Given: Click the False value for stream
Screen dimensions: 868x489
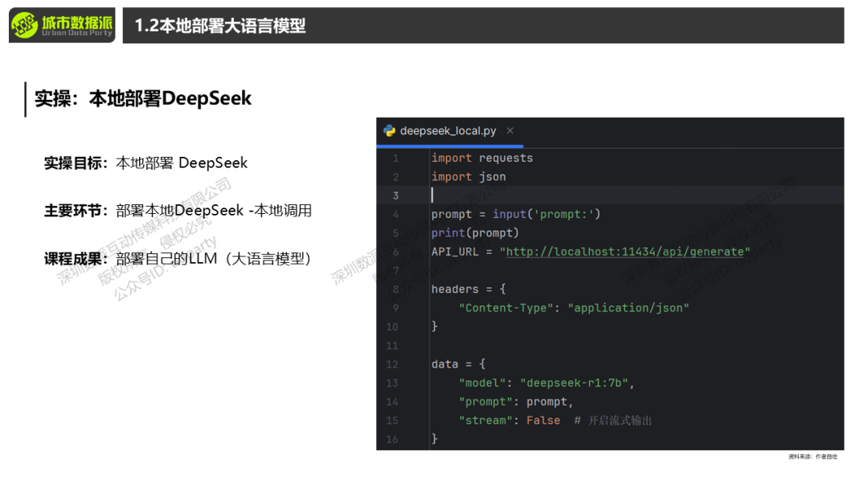Looking at the screenshot, I should coord(543,421).
